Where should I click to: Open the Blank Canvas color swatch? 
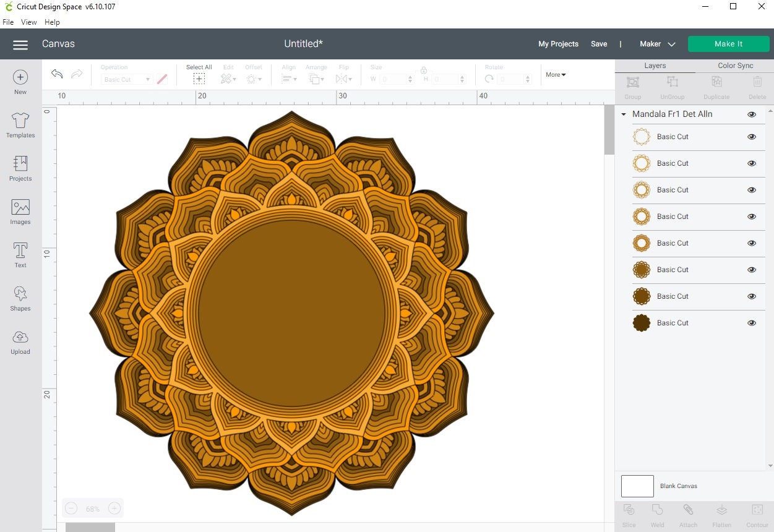pos(637,486)
